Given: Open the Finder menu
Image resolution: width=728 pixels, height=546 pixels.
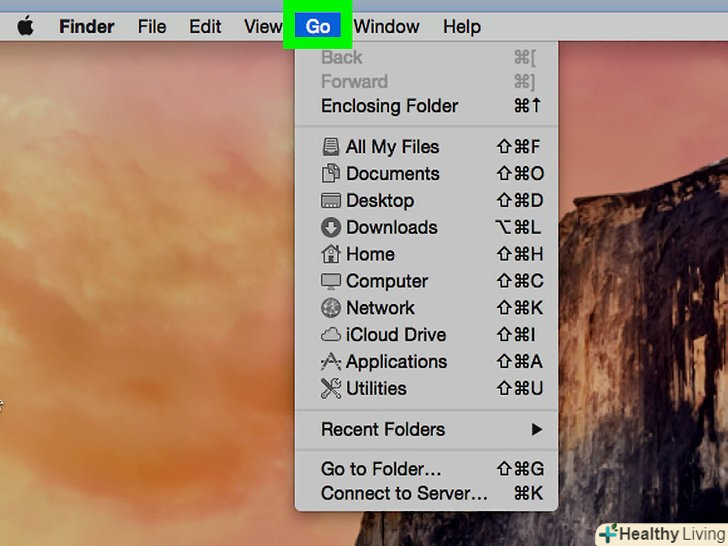Looking at the screenshot, I should click(x=86, y=26).
